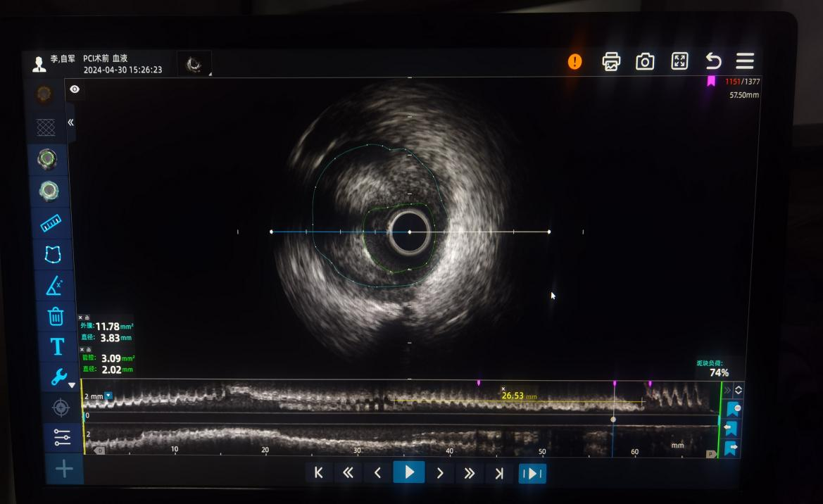Select the angle measurement tool
Image resolution: width=823 pixels, height=504 pixels.
click(54, 285)
